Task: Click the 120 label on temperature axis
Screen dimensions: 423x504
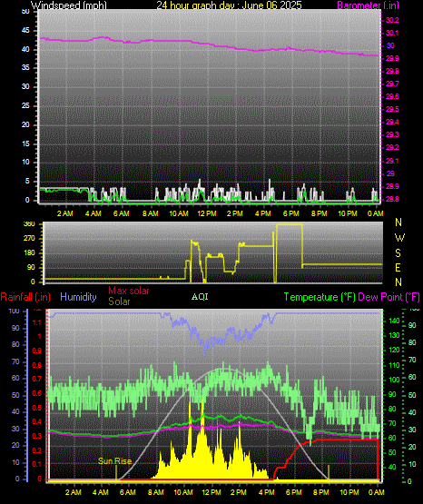Action: pyautogui.click(x=394, y=350)
